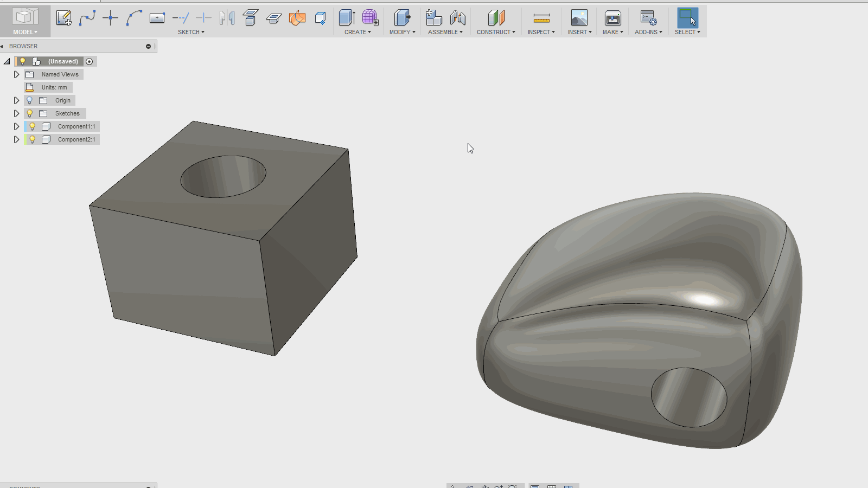
Task: Click the purple Create Form icon
Action: [x=370, y=18]
